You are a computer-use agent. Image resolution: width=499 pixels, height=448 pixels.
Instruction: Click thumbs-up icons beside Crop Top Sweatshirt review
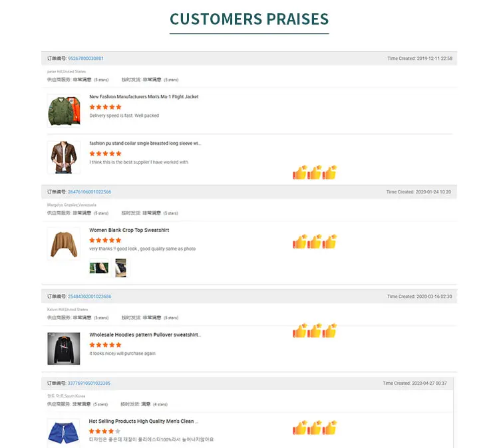pos(315,241)
